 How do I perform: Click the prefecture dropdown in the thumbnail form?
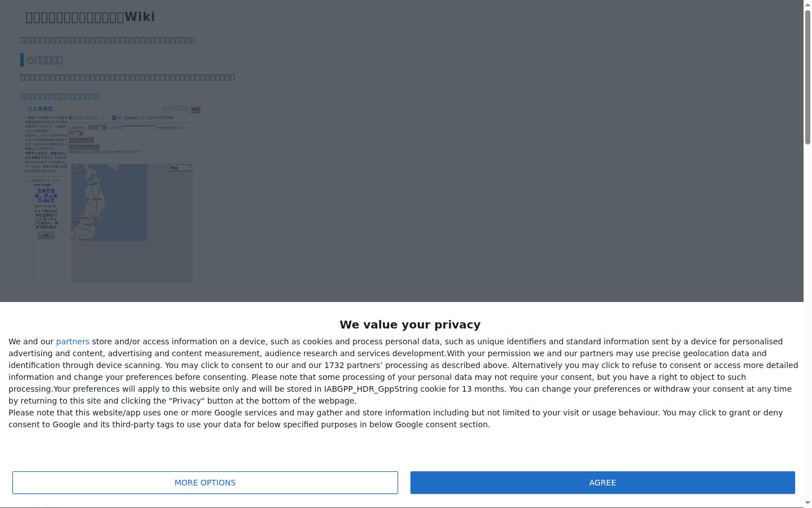click(97, 128)
